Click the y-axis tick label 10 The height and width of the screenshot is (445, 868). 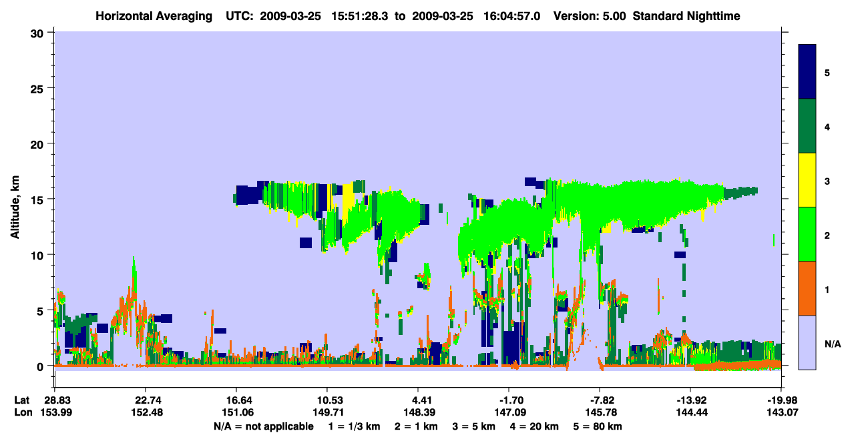pos(39,255)
